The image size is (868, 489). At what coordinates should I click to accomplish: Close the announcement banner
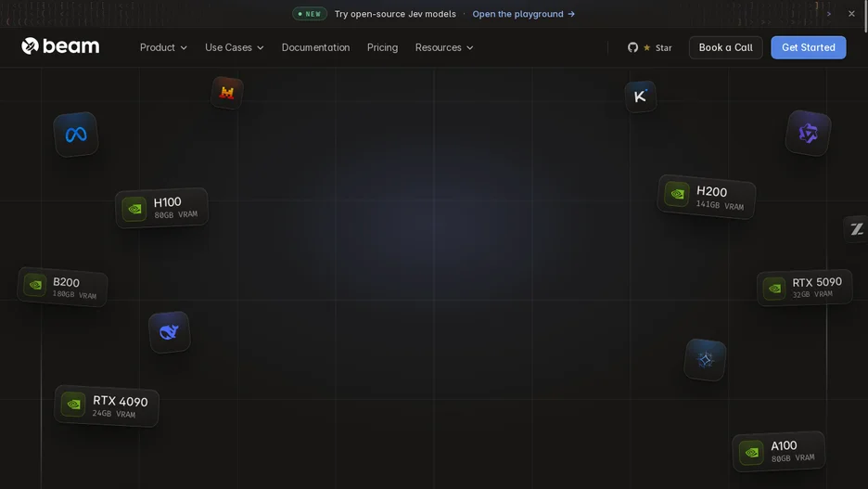[x=851, y=14]
